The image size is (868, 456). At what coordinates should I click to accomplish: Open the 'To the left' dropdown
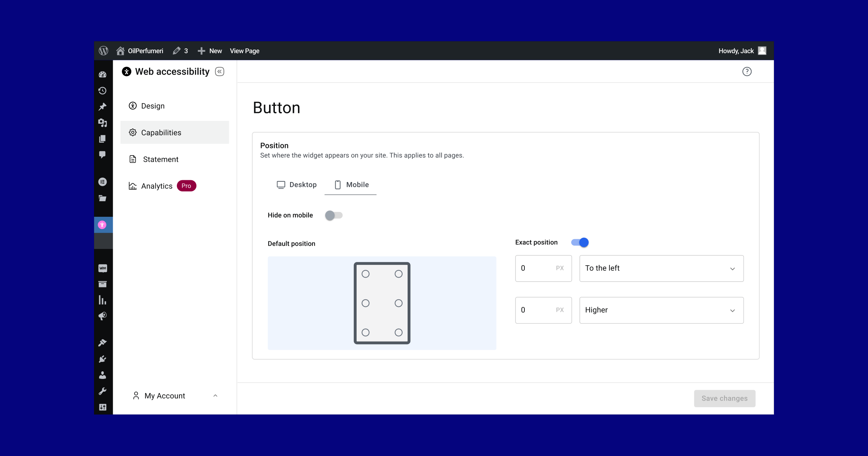coord(661,269)
